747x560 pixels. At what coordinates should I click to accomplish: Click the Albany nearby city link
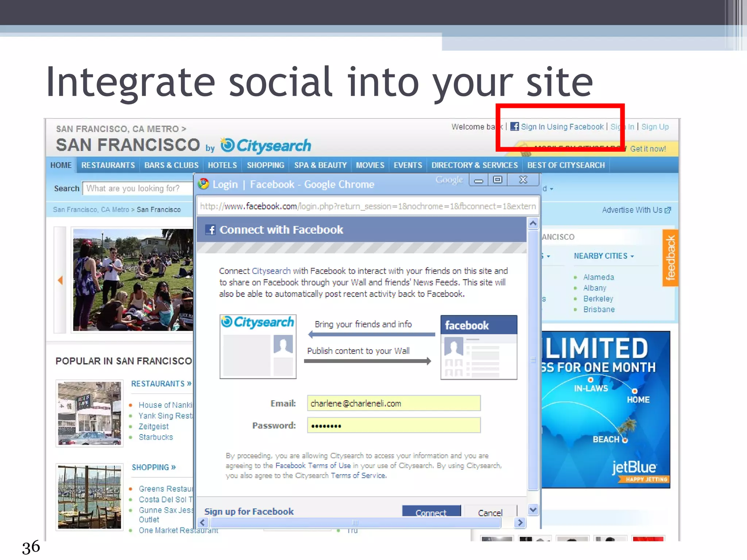point(595,288)
